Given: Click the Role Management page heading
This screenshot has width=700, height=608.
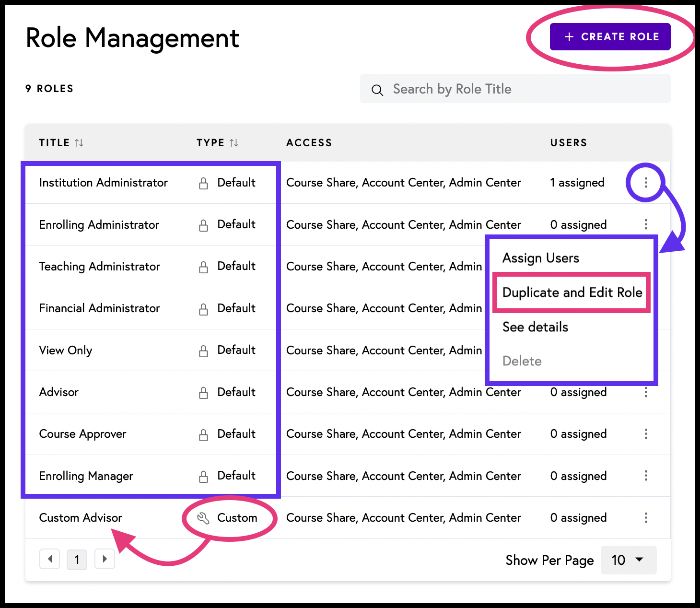Looking at the screenshot, I should point(133,38).
